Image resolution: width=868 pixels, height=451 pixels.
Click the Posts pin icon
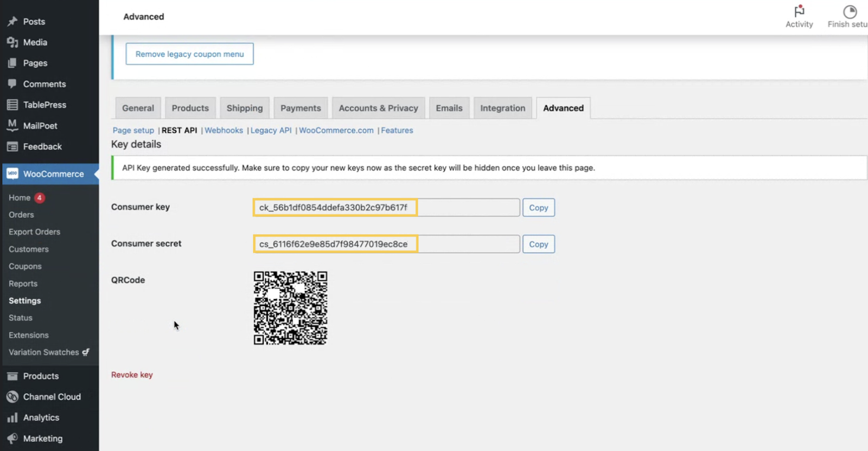click(12, 22)
